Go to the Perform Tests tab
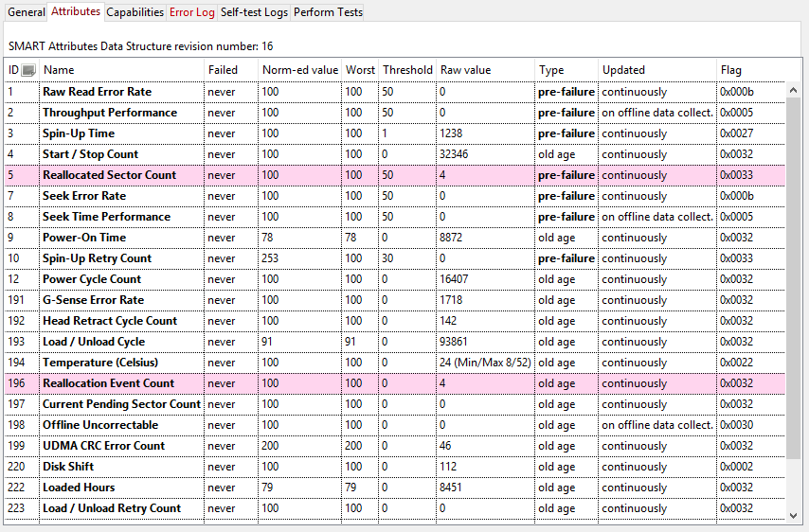809x532 pixels. tap(328, 12)
